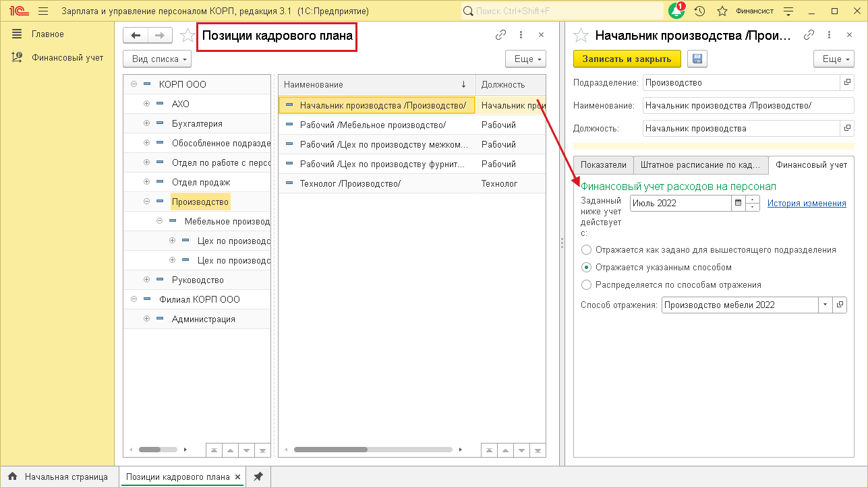Focus the search field Поиск Ctrl+Shift+F
868x488 pixels.
(562, 11)
